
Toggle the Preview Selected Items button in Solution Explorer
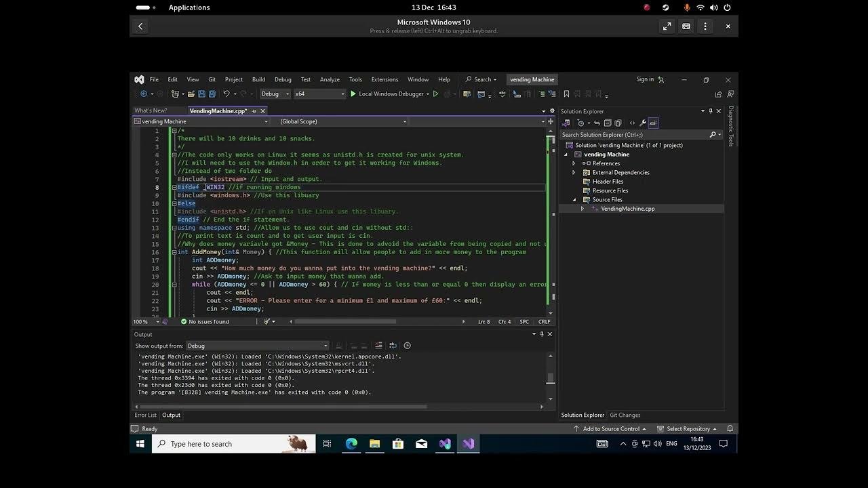(654, 123)
